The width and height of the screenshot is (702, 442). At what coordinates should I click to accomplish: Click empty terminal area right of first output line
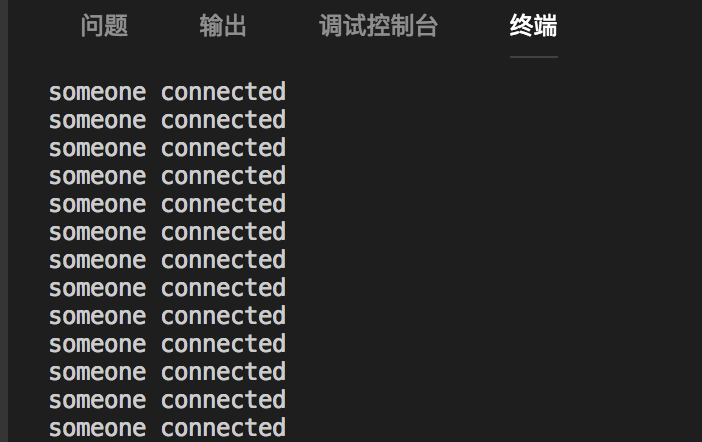[x=480, y=92]
